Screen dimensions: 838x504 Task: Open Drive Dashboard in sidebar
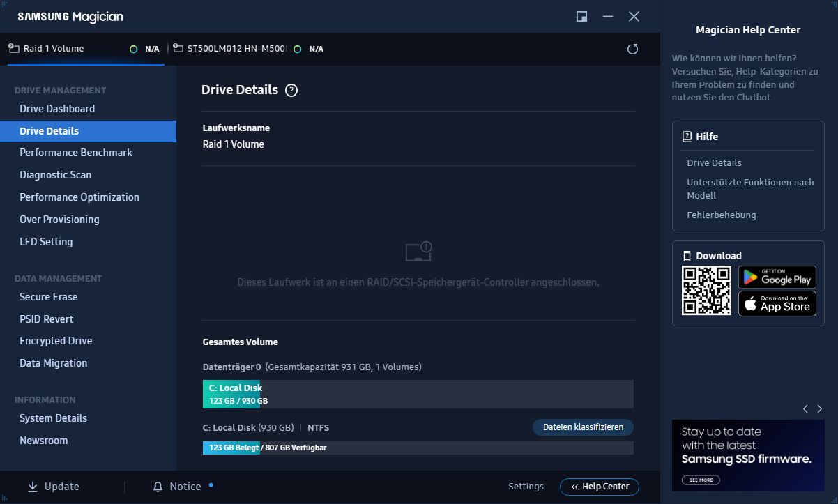point(57,109)
